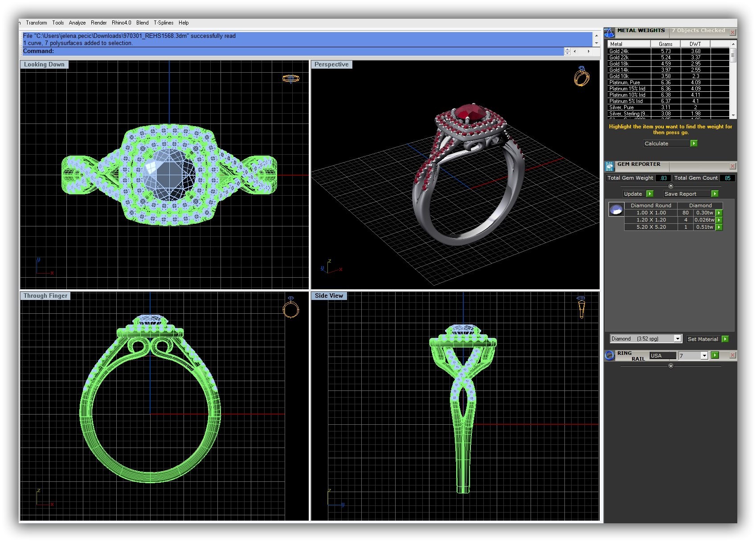Open the ring size 7 dropdown
Screen dimensions: 756x542
[x=704, y=356]
